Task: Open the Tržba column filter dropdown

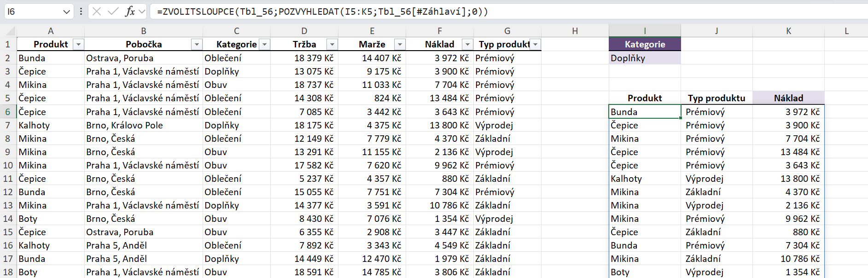Action: point(332,45)
